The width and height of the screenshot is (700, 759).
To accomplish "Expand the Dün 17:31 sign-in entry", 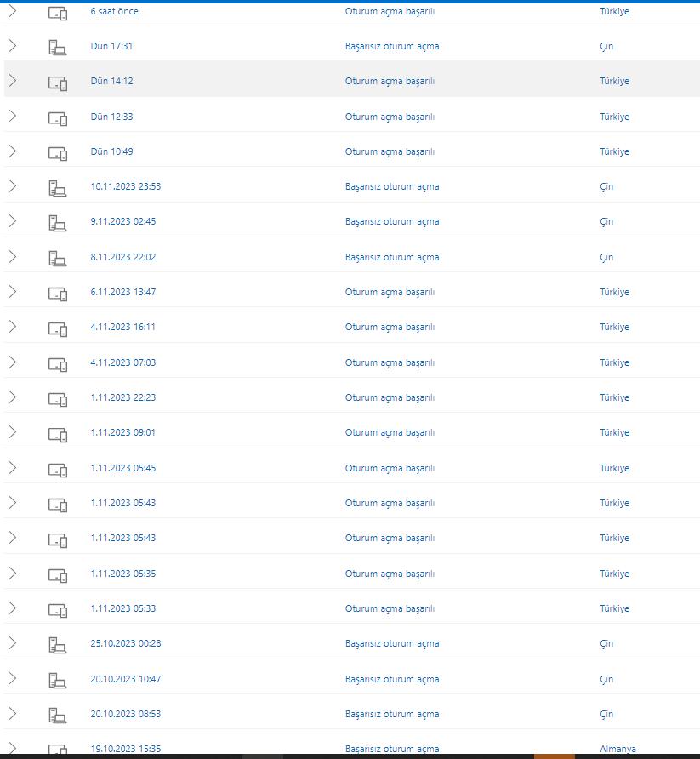I will coord(13,46).
